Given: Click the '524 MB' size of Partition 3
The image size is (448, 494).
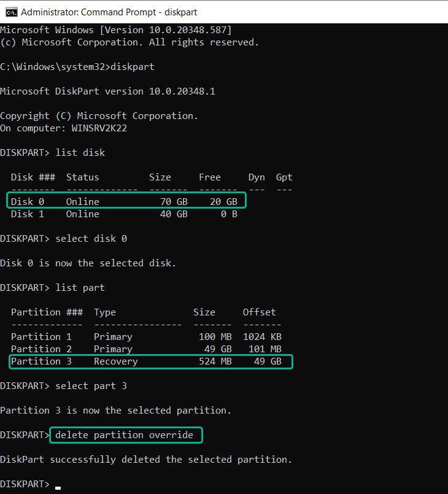Looking at the screenshot, I should coord(215,361).
